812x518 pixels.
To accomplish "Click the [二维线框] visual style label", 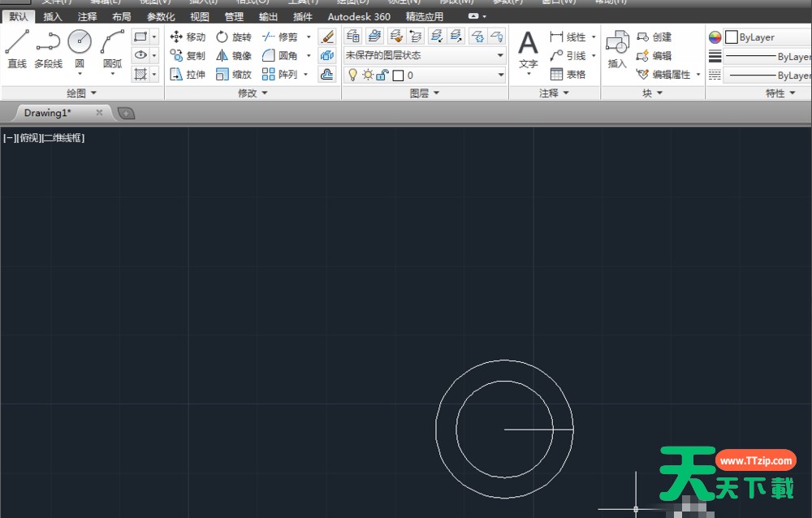I will click(63, 138).
